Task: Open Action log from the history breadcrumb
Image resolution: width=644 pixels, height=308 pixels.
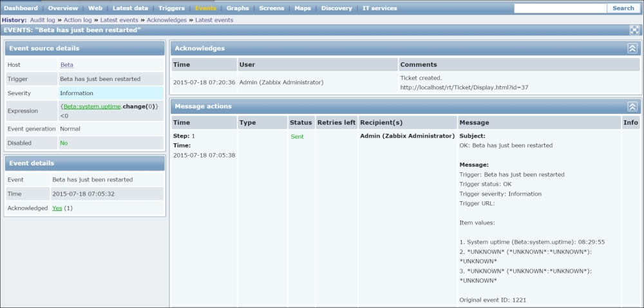Action: pyautogui.click(x=78, y=20)
